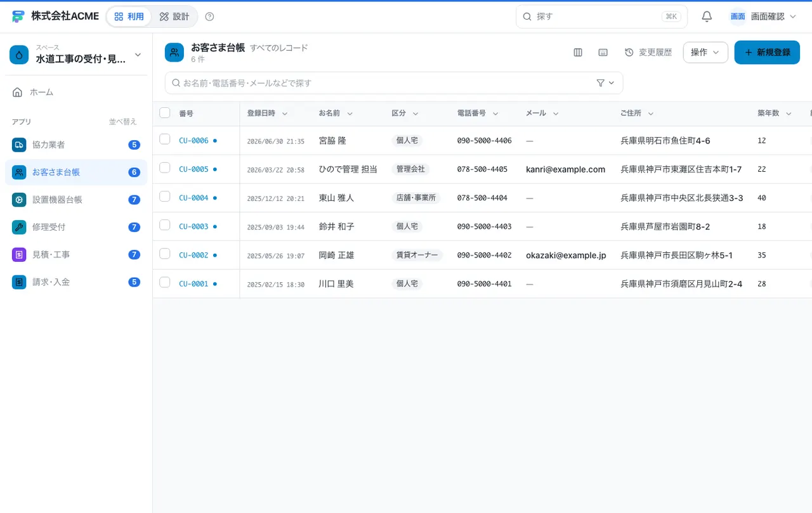Open 設置機器台帳 app in sidebar
Viewport: 812px width, 513px height.
point(76,200)
